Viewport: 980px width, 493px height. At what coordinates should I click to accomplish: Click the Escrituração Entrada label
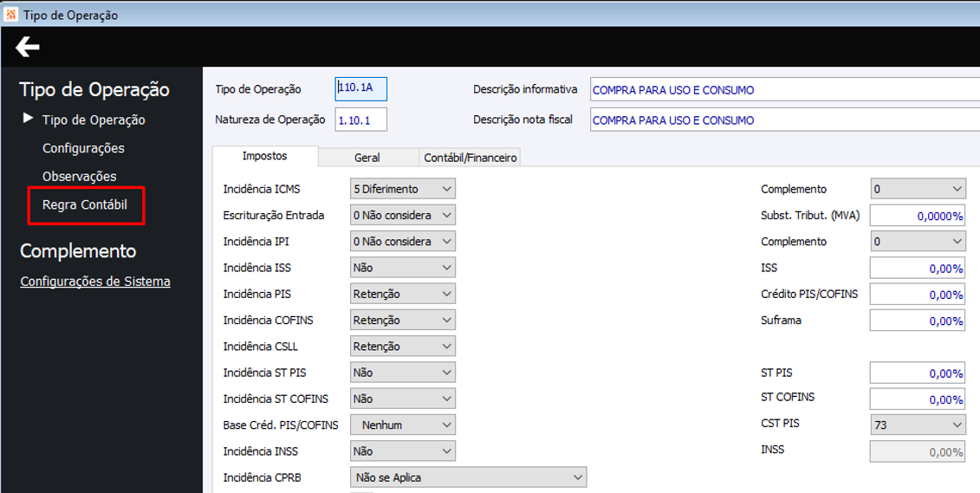coord(274,215)
